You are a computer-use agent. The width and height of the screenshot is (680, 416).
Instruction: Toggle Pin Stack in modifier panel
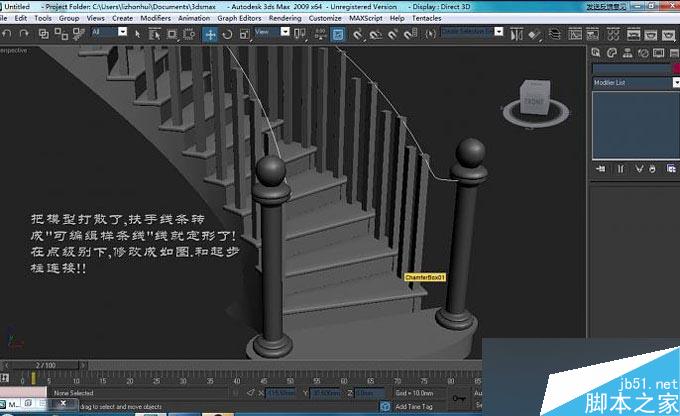(601, 169)
